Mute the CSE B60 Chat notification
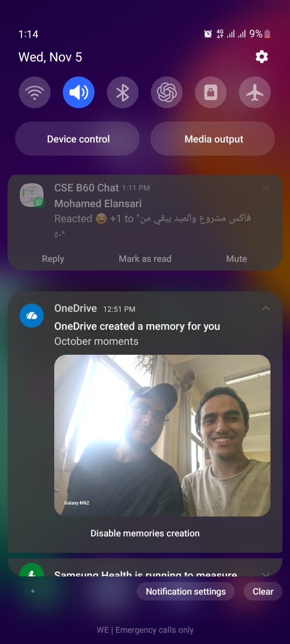Image resolution: width=290 pixels, height=644 pixels. point(236,259)
